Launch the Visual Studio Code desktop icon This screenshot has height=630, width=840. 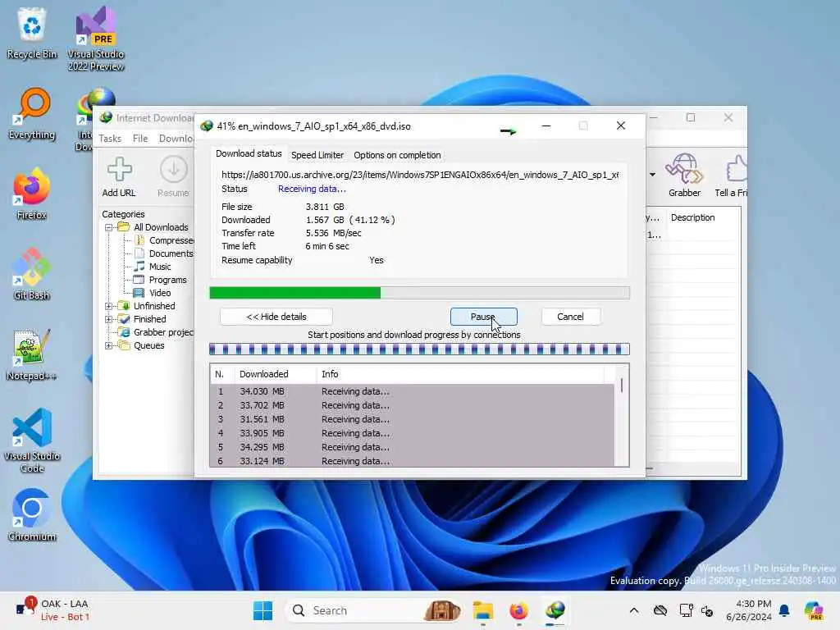point(32,441)
